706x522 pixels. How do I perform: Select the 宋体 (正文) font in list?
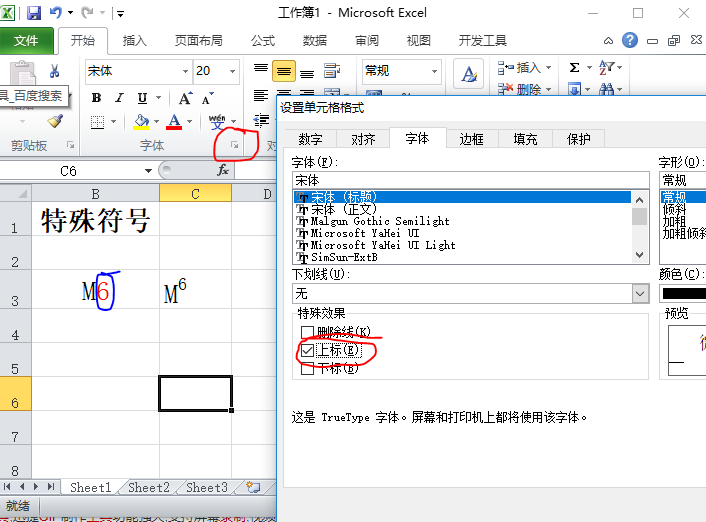(462, 209)
